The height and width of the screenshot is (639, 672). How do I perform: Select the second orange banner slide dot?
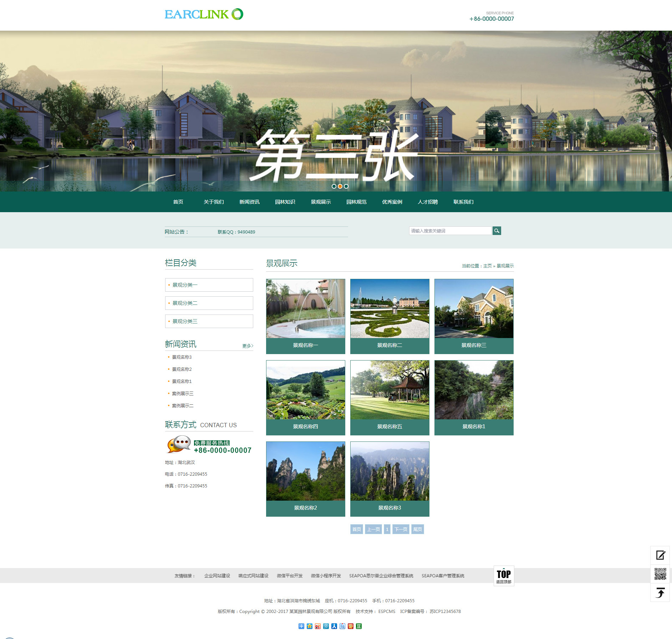click(x=340, y=186)
